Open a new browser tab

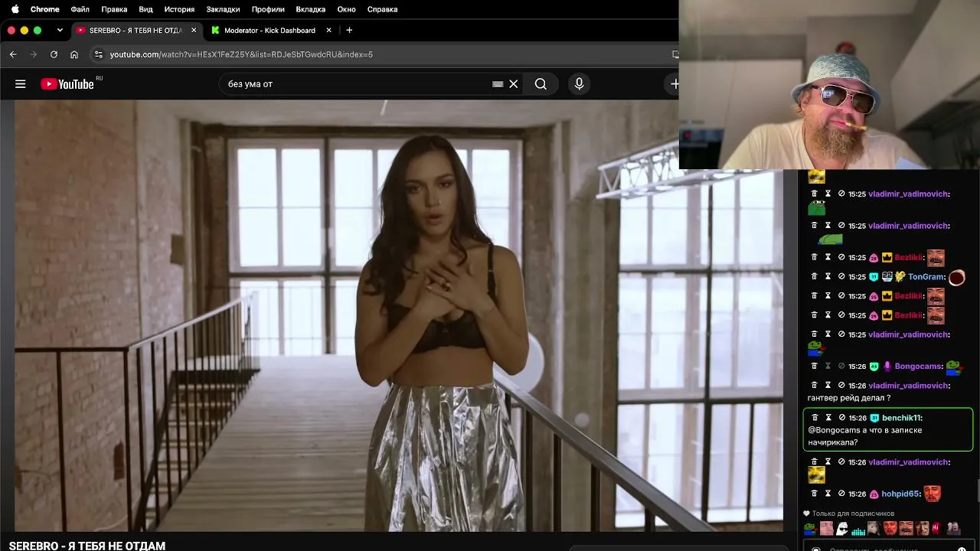[349, 31]
